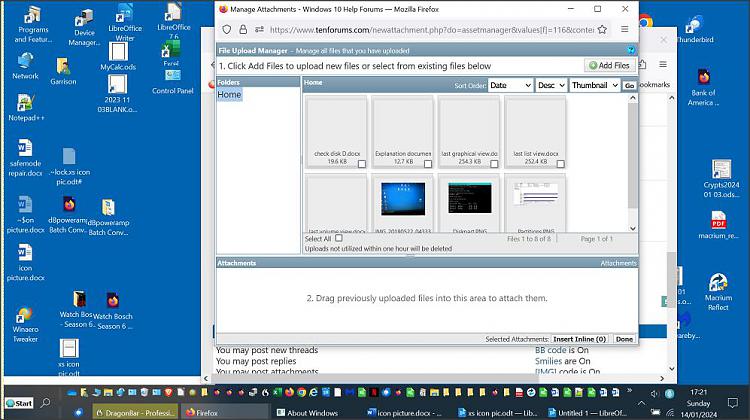Click the Start button

19,403
